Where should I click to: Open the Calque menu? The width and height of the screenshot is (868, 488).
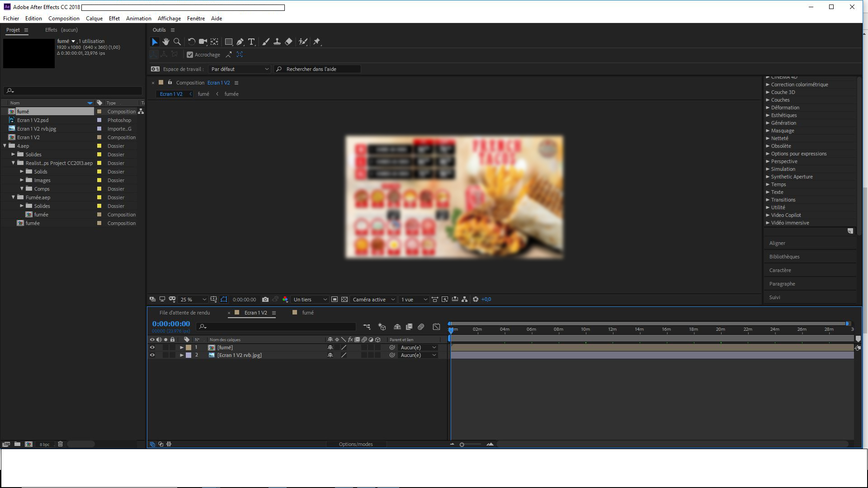pyautogui.click(x=94, y=19)
